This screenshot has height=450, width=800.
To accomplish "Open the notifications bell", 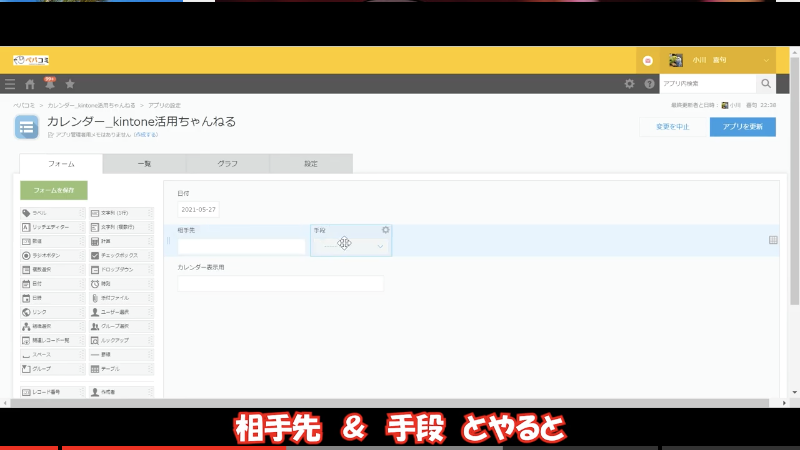I will [50, 84].
